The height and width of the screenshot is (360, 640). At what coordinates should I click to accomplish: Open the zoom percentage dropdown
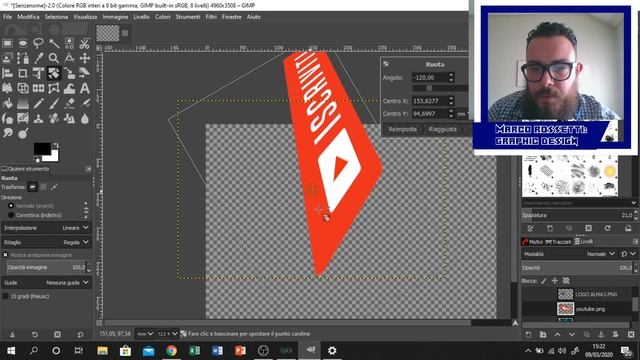point(168,334)
